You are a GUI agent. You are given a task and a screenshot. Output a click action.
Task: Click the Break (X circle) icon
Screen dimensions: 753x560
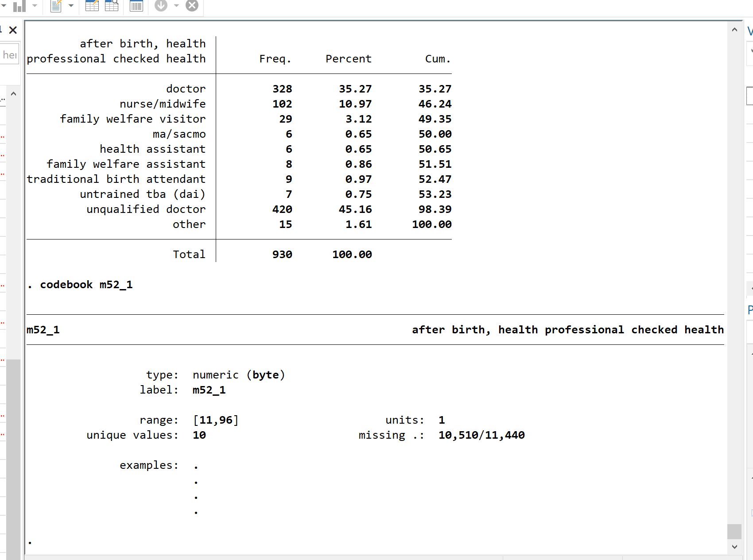point(192,6)
